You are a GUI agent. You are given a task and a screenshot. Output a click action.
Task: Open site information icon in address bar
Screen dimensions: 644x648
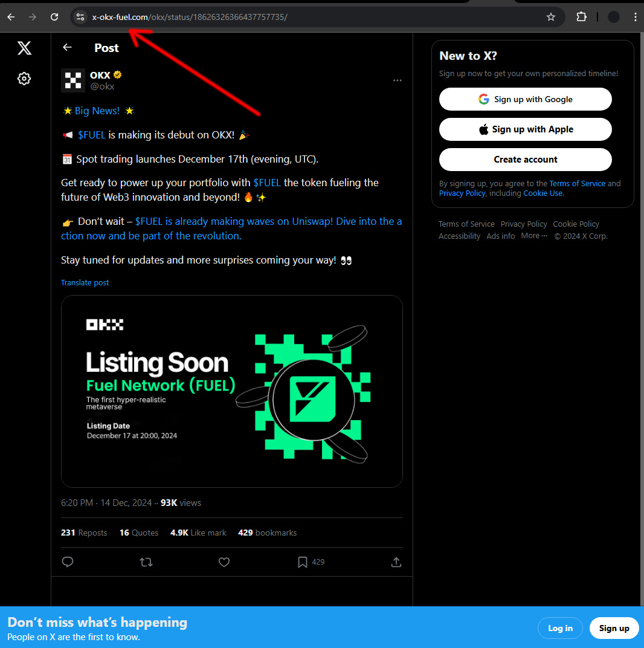click(80, 17)
